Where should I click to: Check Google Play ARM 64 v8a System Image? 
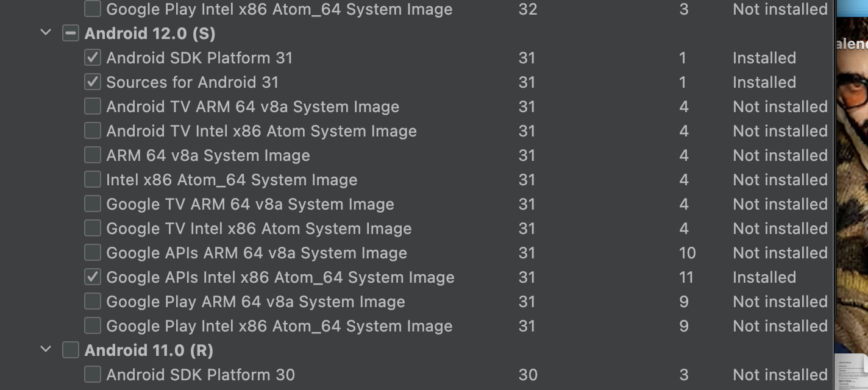[x=93, y=302]
